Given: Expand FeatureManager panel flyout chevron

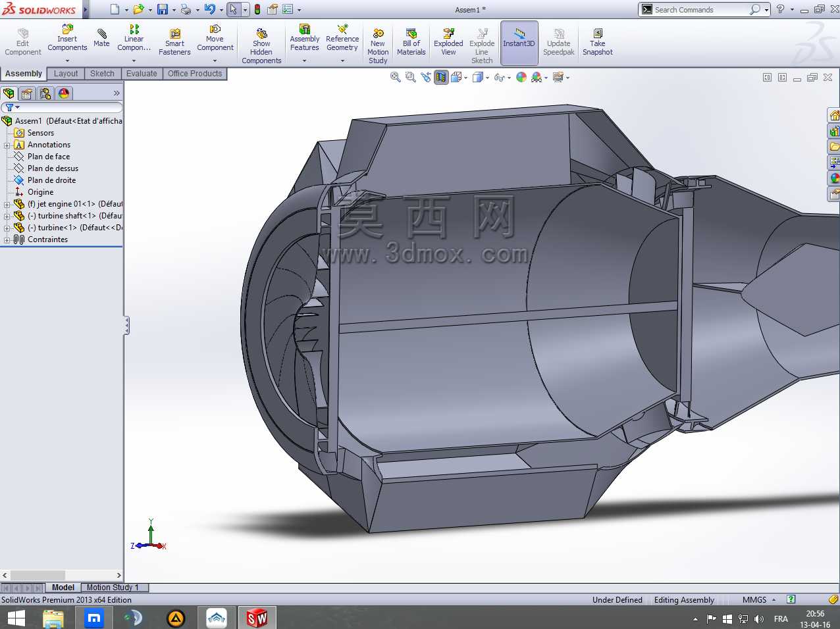Looking at the screenshot, I should (x=117, y=93).
